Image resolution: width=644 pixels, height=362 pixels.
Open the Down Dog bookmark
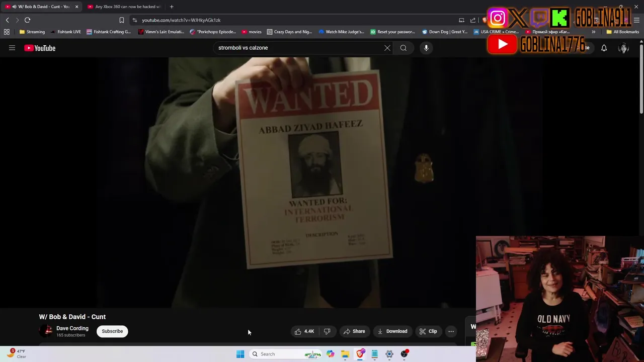(445, 32)
